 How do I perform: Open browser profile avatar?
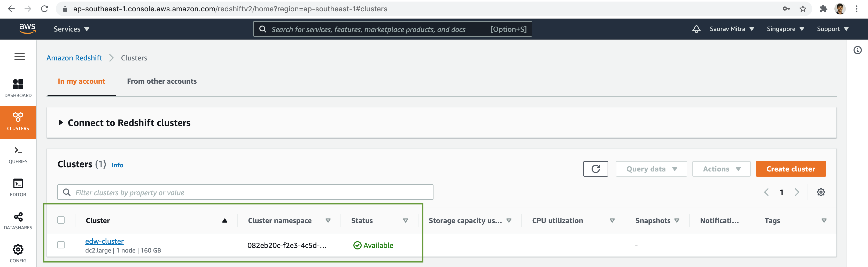840,9
